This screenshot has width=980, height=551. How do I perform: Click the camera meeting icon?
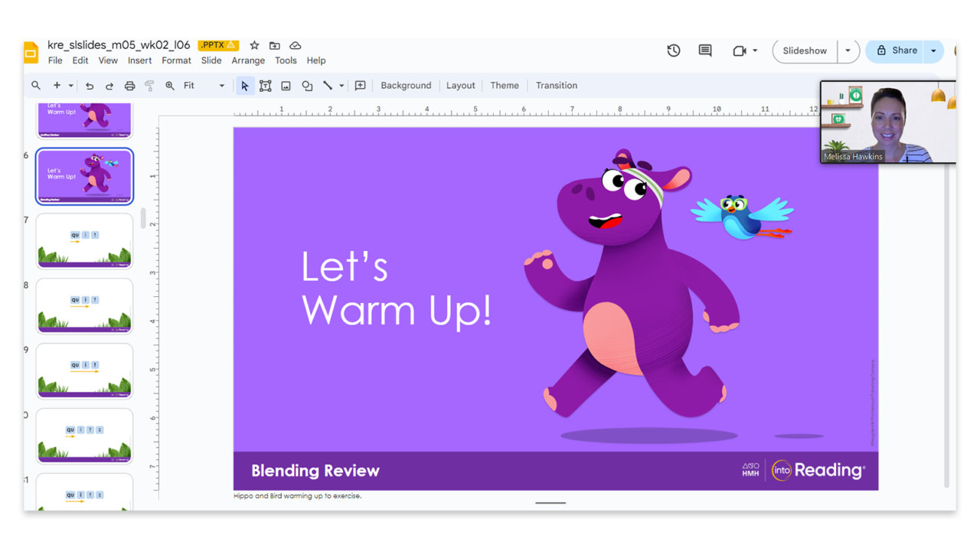(x=739, y=51)
